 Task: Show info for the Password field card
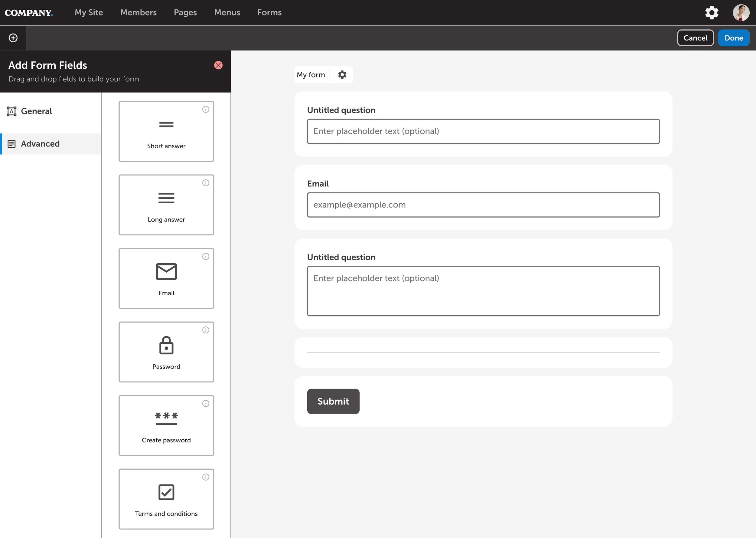pyautogui.click(x=206, y=330)
